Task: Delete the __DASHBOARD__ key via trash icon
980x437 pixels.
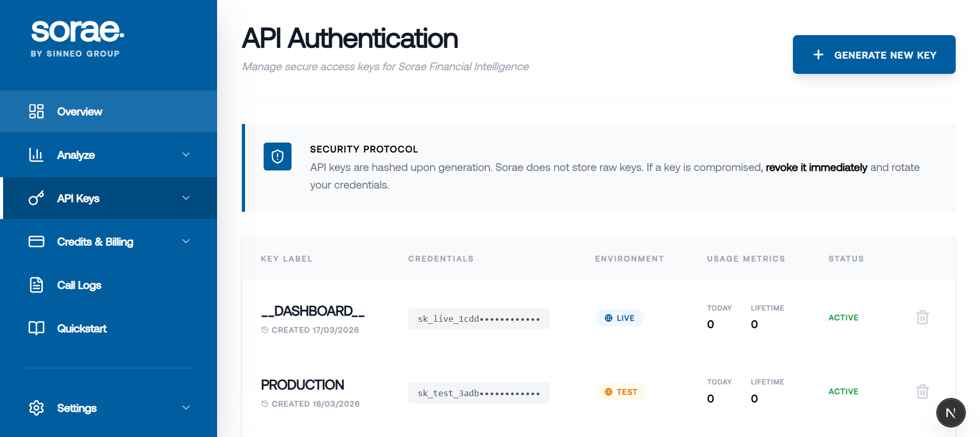Action: pyautogui.click(x=923, y=317)
